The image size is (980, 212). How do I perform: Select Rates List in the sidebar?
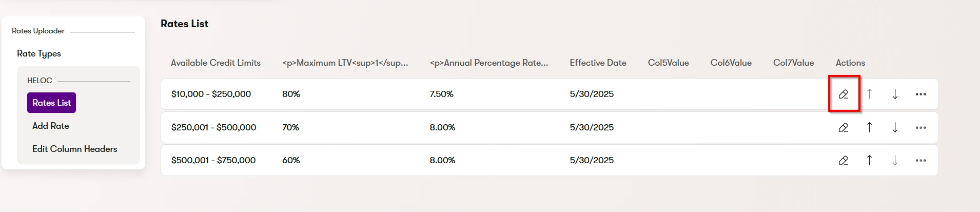click(51, 103)
